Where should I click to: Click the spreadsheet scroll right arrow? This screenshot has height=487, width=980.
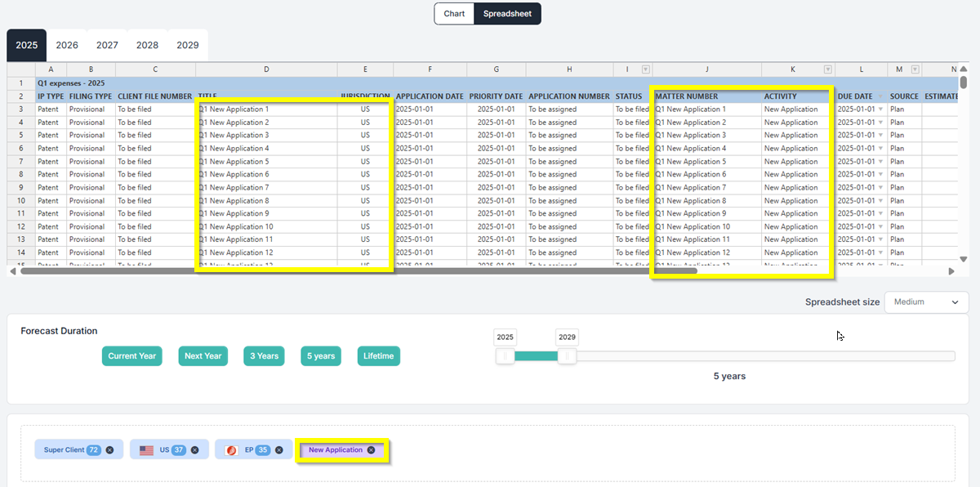(x=951, y=271)
